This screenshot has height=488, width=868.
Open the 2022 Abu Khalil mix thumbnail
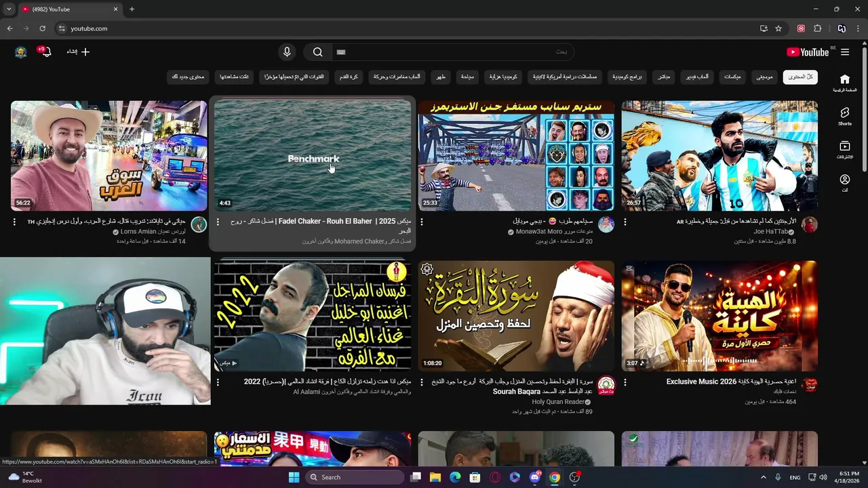click(313, 316)
